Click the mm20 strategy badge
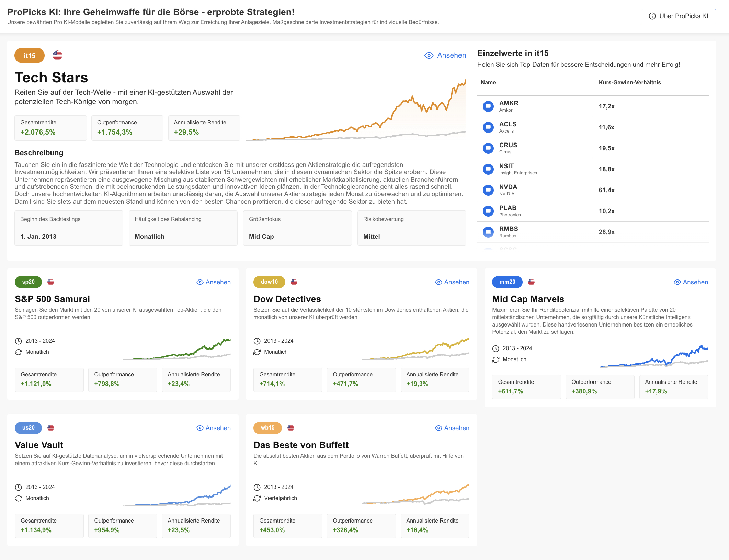 point(507,282)
